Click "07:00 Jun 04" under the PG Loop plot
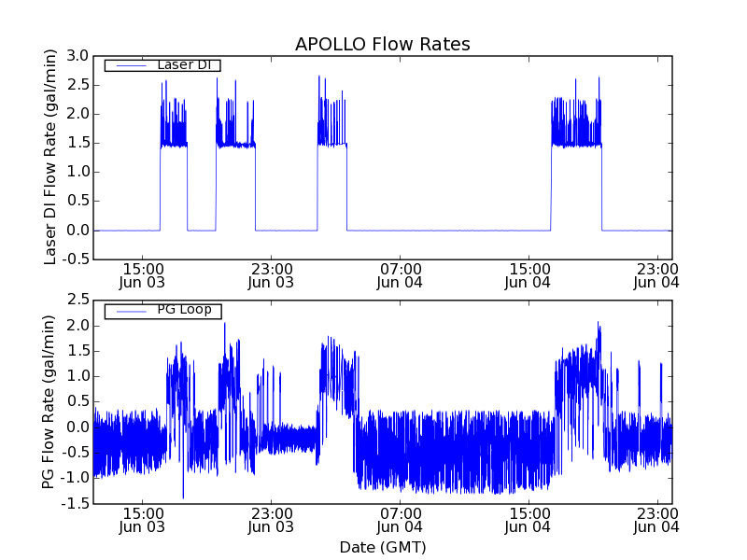The width and height of the screenshot is (747, 560). click(400, 521)
